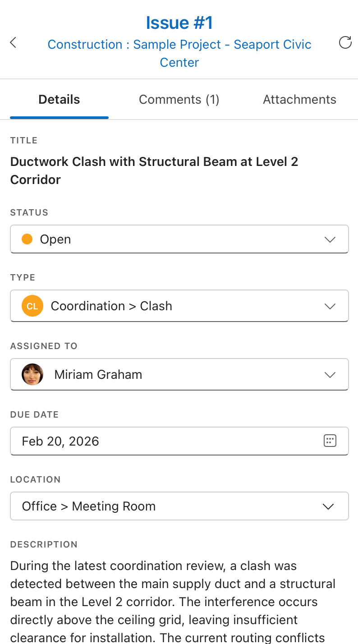This screenshot has width=358, height=644.
Task: Click the orange Open status dot
Action: coord(27,239)
